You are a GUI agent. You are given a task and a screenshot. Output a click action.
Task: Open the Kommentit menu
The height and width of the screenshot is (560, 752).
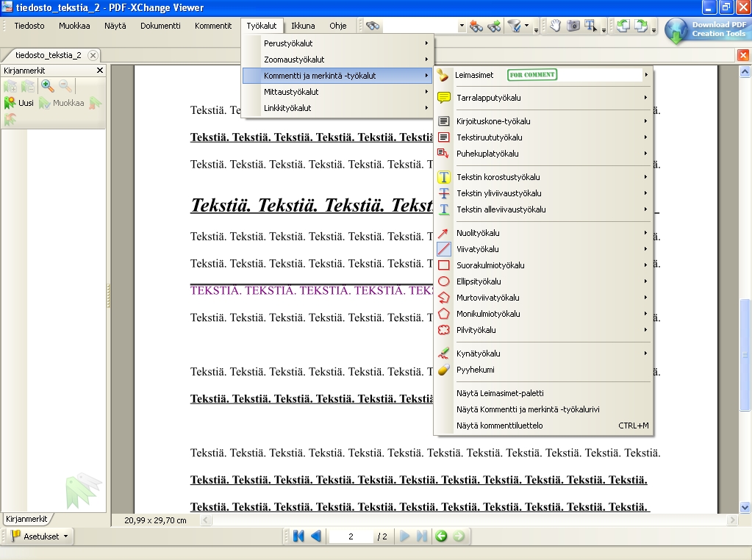pyautogui.click(x=213, y=26)
